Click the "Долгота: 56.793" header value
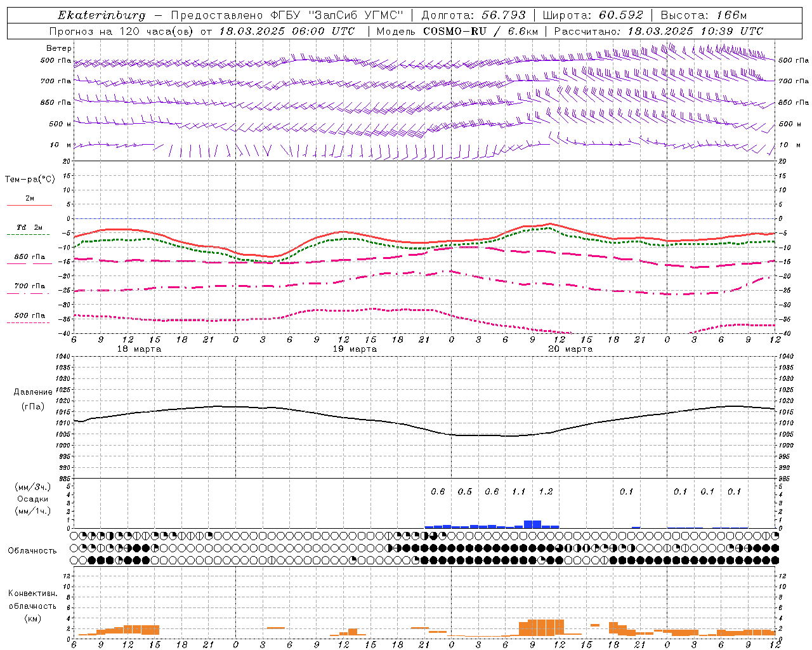 (473, 15)
